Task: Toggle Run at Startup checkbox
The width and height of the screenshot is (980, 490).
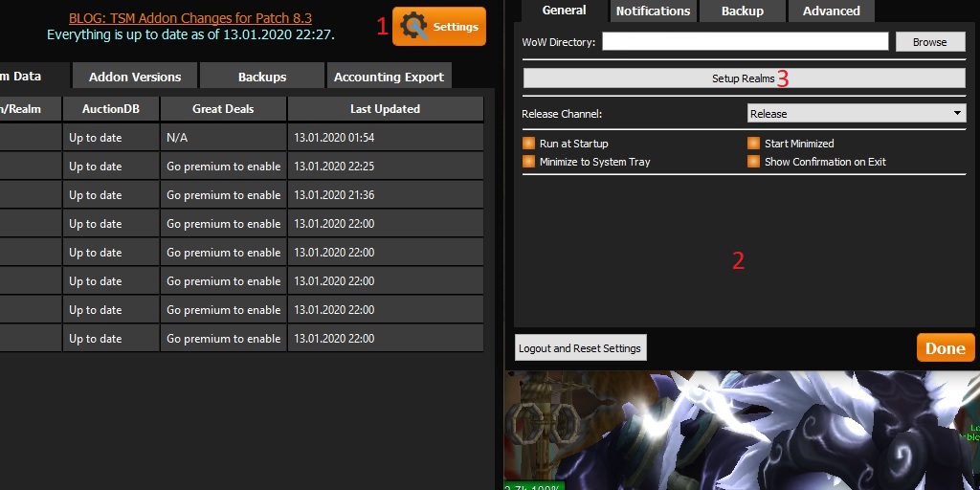Action: pyautogui.click(x=528, y=144)
